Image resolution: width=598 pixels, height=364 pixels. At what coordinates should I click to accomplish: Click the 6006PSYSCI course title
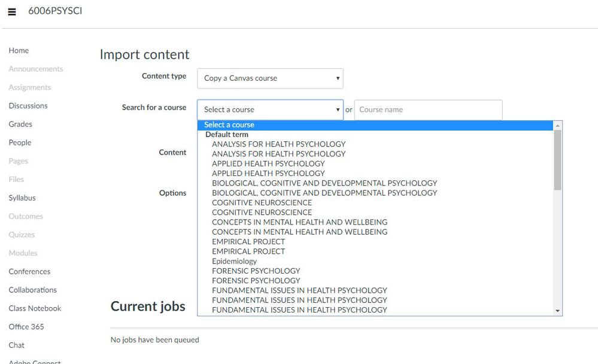(55, 11)
